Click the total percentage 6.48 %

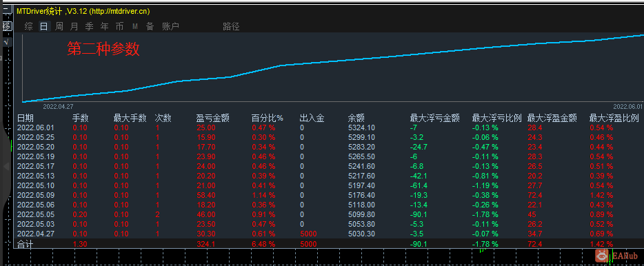pos(263,244)
